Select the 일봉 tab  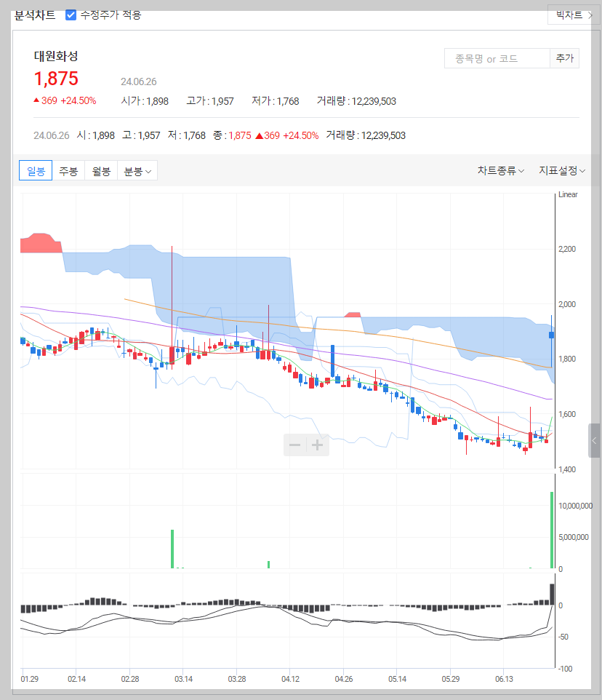36,170
